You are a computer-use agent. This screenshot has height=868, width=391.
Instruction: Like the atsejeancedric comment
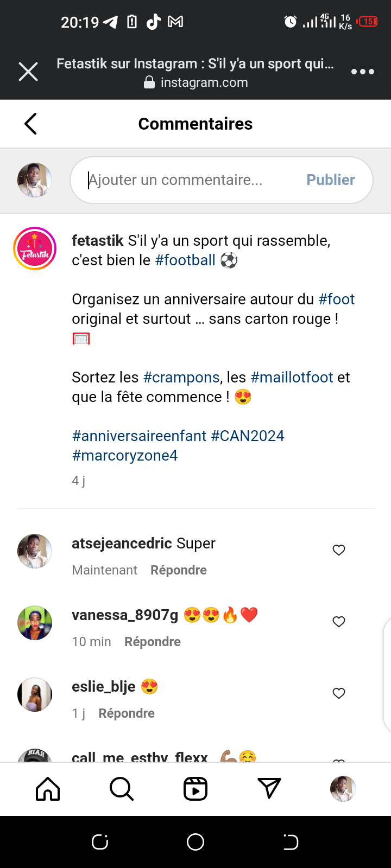(339, 550)
